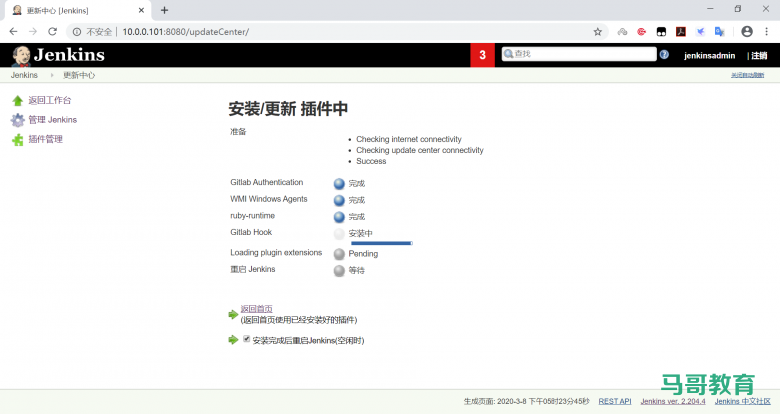Click the Gitlab Hook plugin name
Screen dimensions: 780x414
coord(251,232)
